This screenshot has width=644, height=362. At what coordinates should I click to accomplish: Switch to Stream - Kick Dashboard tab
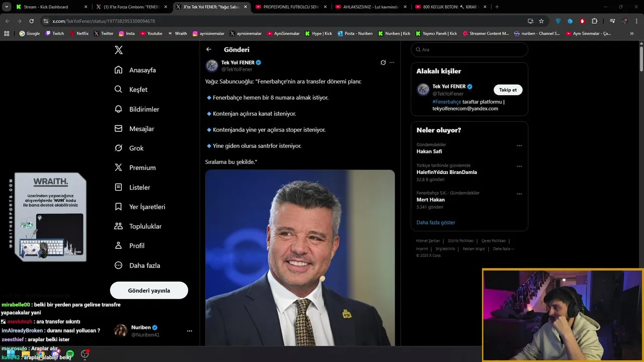coord(50,7)
